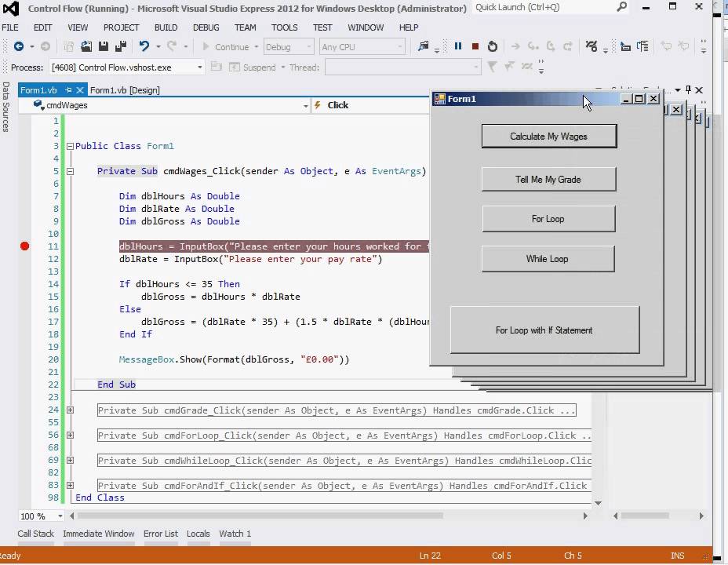
Task: Open the HELP menu
Action: [409, 27]
